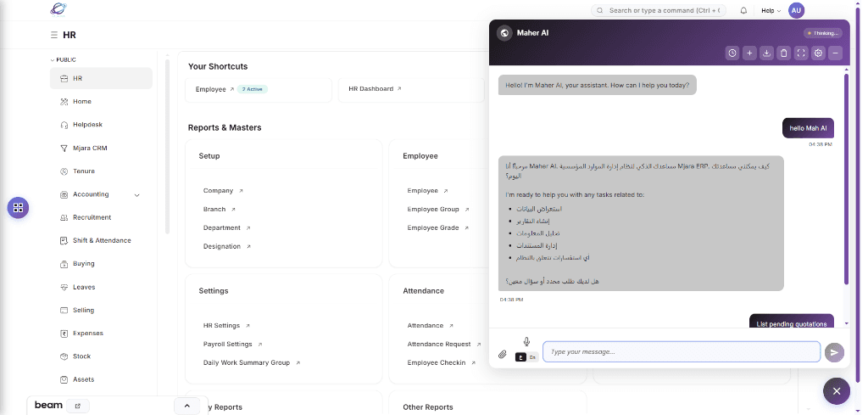Start a new chat with plus icon

(x=749, y=53)
